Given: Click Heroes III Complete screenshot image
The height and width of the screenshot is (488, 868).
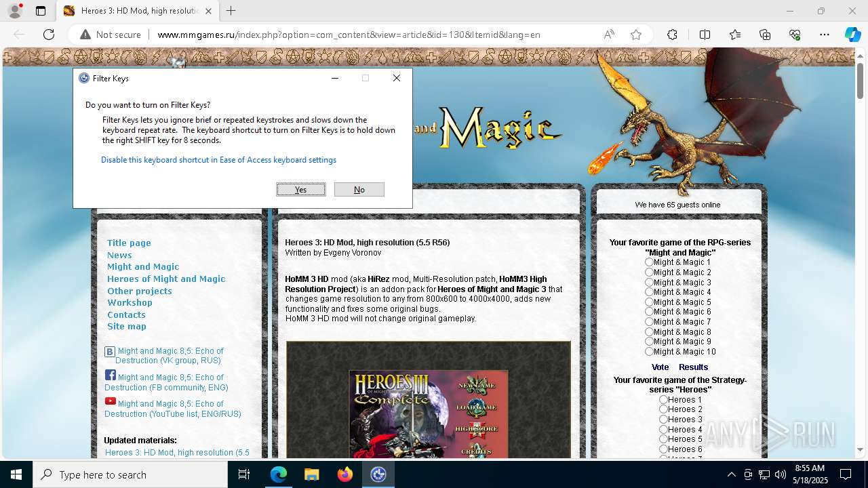Looking at the screenshot, I should (429, 400).
